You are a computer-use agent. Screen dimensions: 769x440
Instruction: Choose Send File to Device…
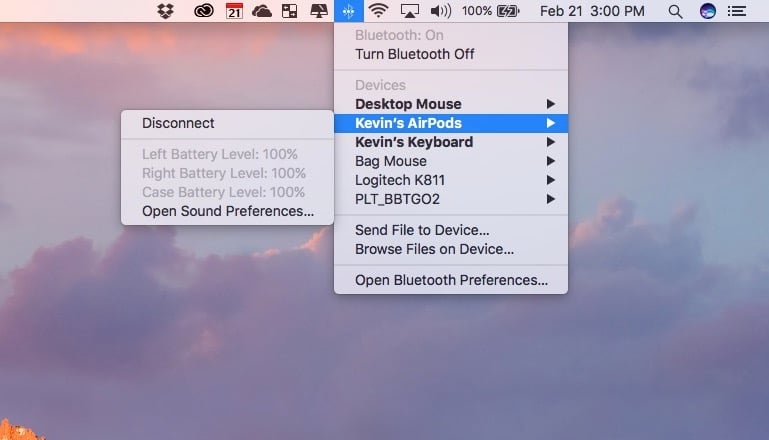point(451,230)
